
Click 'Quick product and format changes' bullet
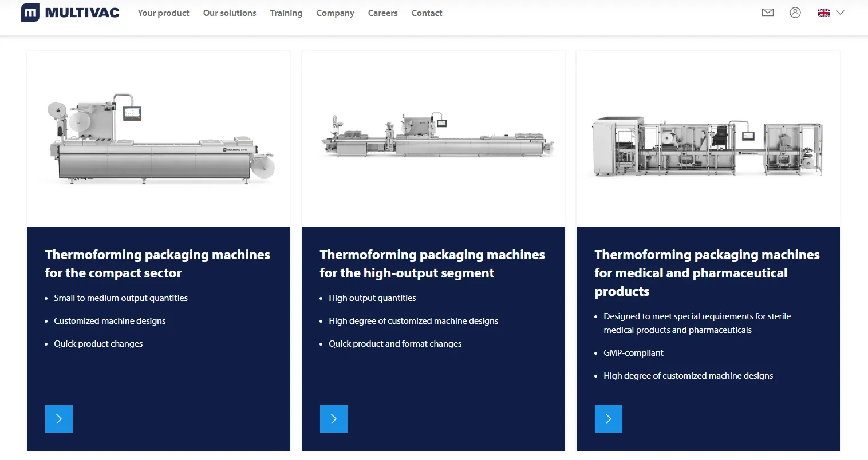point(395,344)
